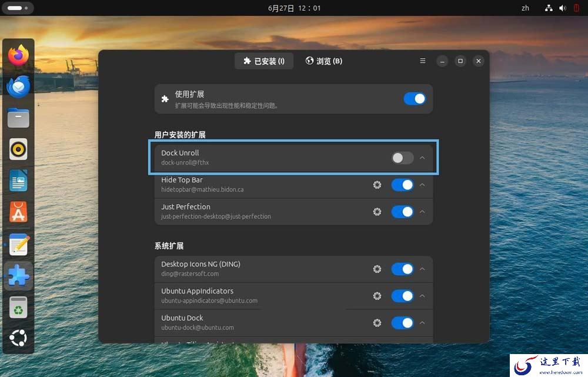
Task: Switch to the 浏览 (B) tab
Action: tap(323, 61)
